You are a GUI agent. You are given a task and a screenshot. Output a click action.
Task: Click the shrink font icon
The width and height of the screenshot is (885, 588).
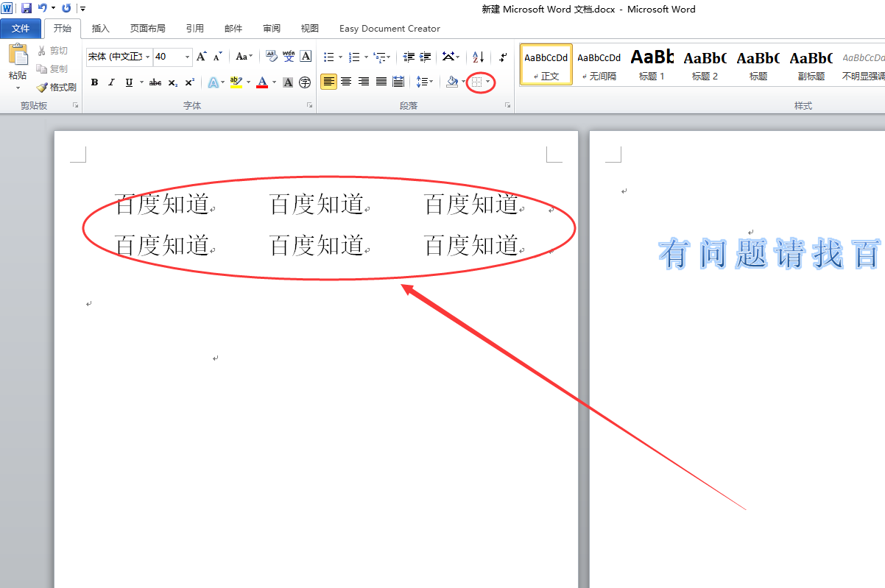[217, 57]
